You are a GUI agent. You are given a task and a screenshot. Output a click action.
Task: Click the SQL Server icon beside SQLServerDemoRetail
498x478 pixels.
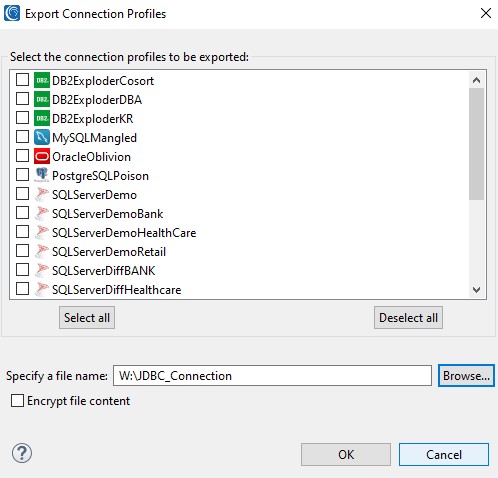click(42, 251)
